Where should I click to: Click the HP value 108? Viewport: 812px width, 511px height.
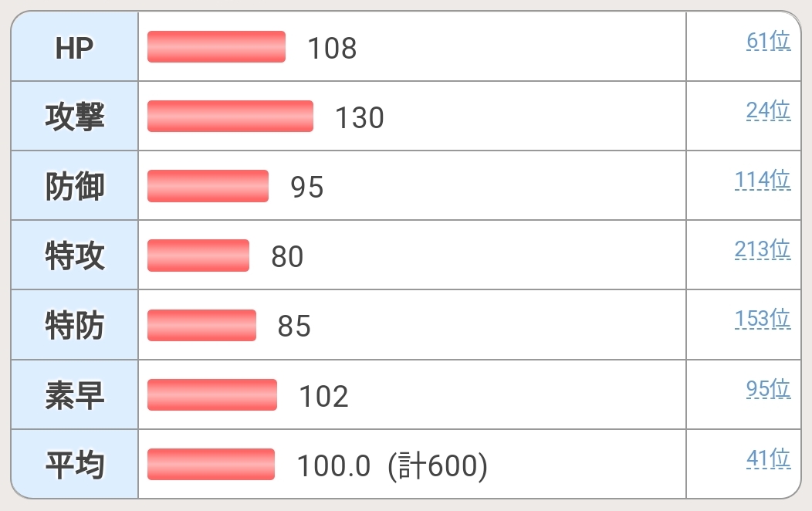pyautogui.click(x=332, y=48)
